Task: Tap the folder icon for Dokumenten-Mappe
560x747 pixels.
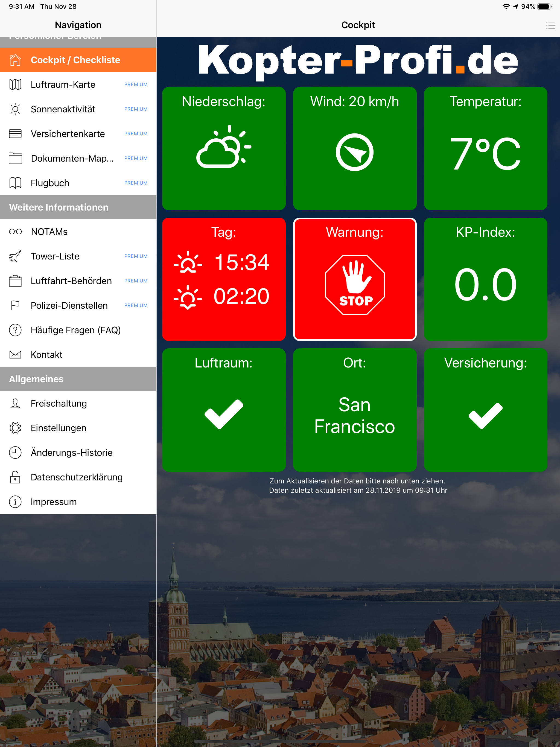Action: (15, 158)
